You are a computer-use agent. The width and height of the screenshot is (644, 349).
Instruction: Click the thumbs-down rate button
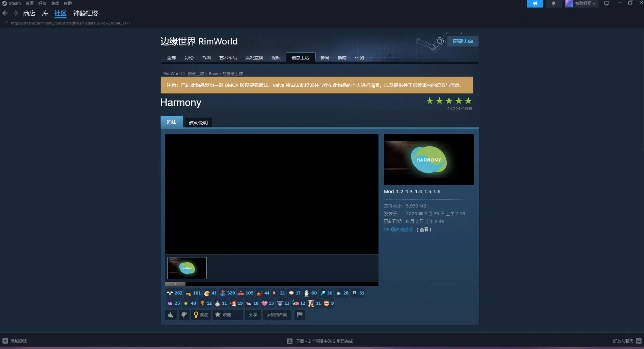tap(184, 315)
